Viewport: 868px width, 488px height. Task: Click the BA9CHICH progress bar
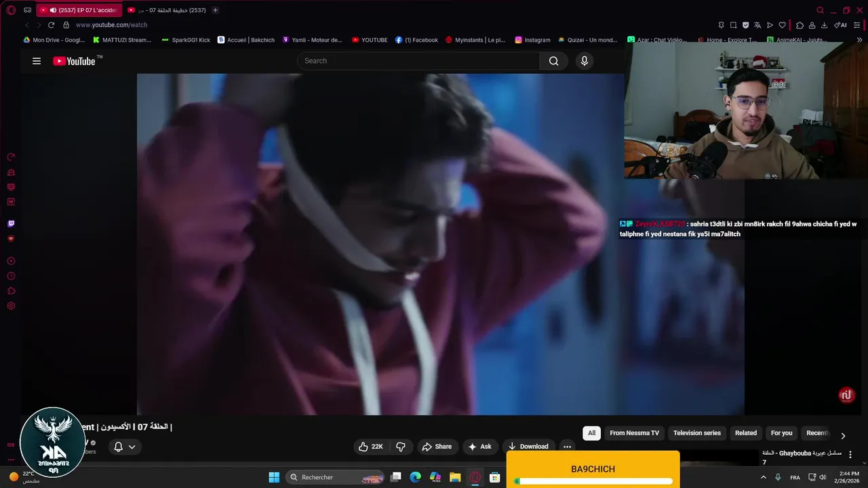tap(593, 481)
